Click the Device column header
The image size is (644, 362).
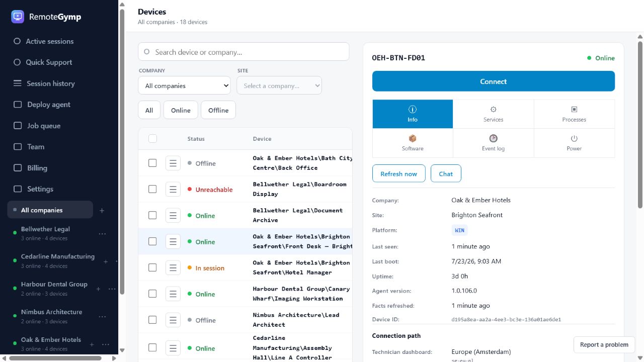[262, 139]
